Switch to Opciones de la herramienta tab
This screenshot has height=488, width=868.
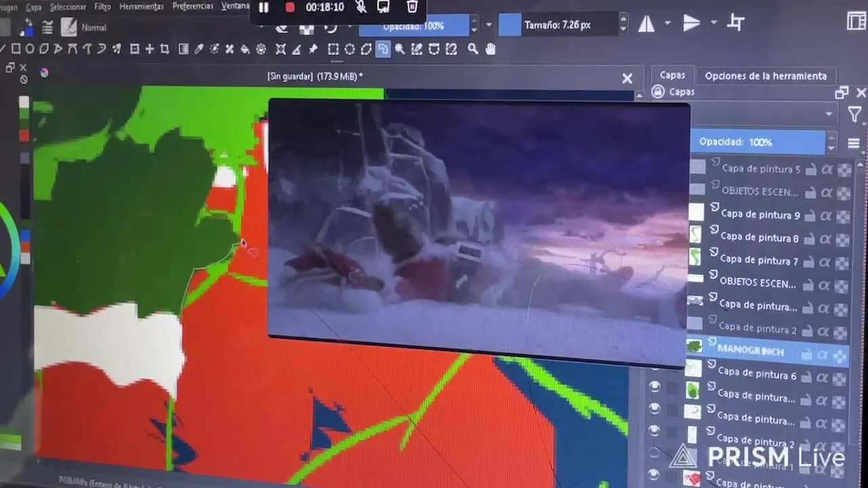click(766, 76)
